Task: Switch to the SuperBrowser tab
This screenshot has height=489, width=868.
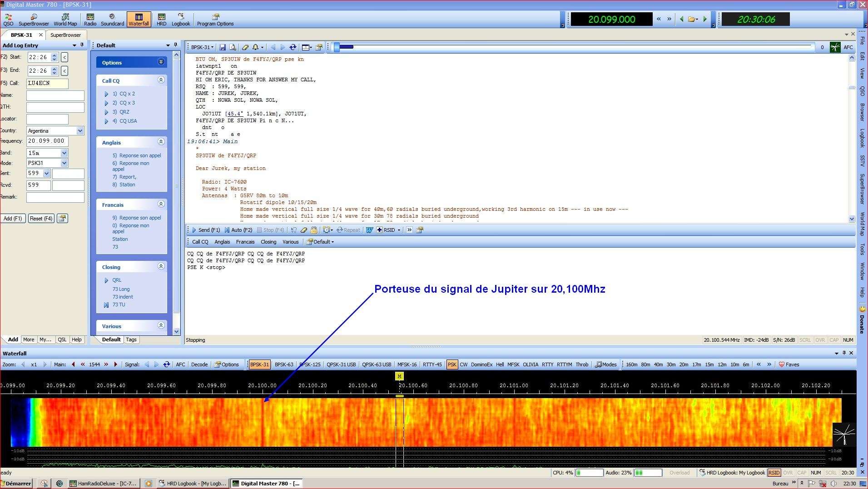Action: click(65, 35)
